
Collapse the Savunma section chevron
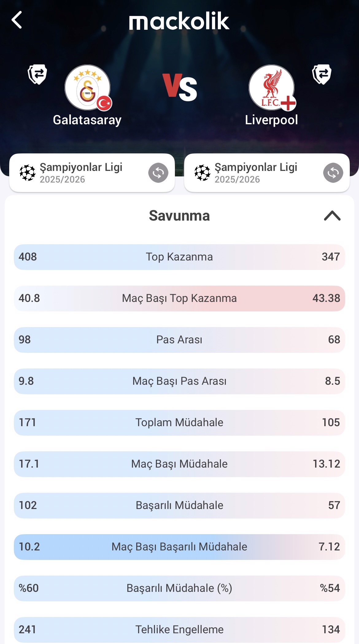332,216
